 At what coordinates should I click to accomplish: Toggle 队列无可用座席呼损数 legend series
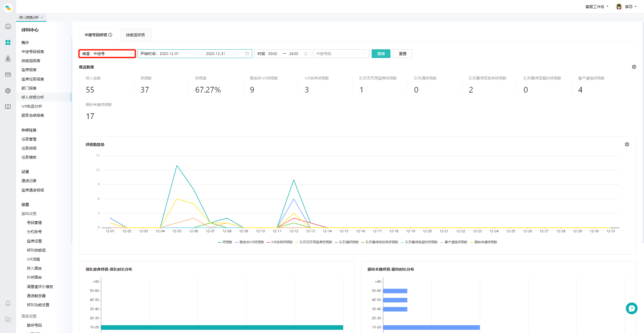pyautogui.click(x=314, y=242)
